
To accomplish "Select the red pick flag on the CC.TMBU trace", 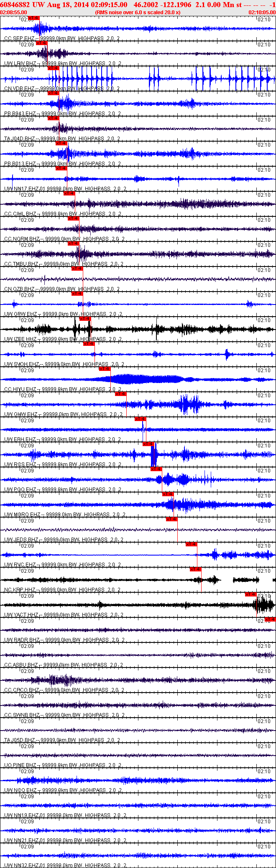I will pyautogui.click(x=73, y=244).
